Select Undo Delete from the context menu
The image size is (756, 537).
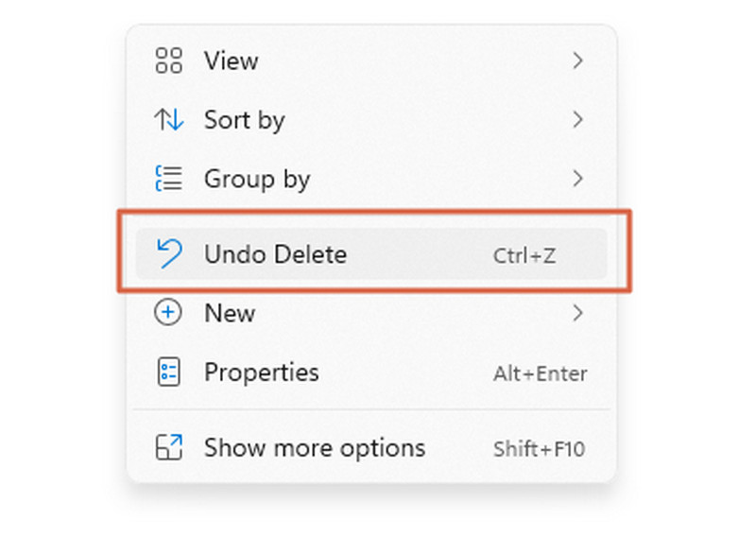pyautogui.click(x=371, y=253)
